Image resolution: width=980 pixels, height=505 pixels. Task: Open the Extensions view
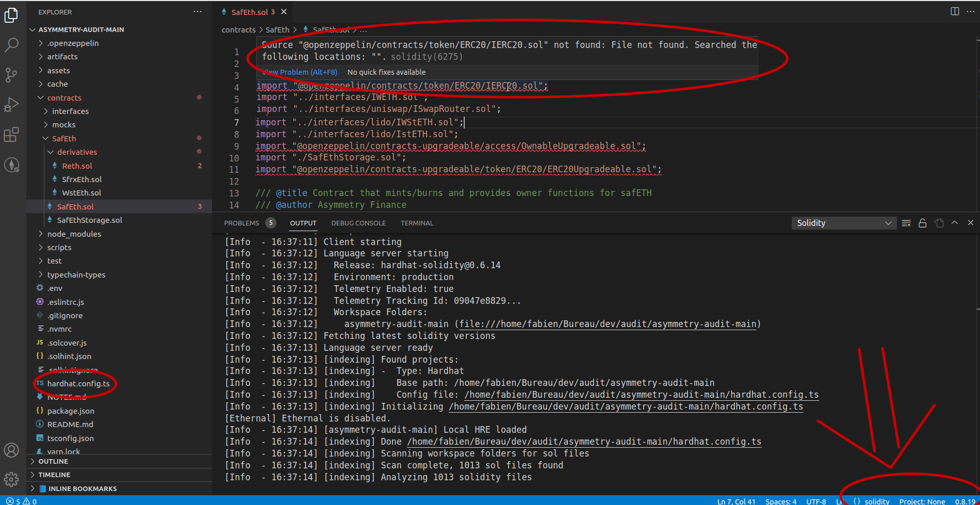(x=11, y=135)
